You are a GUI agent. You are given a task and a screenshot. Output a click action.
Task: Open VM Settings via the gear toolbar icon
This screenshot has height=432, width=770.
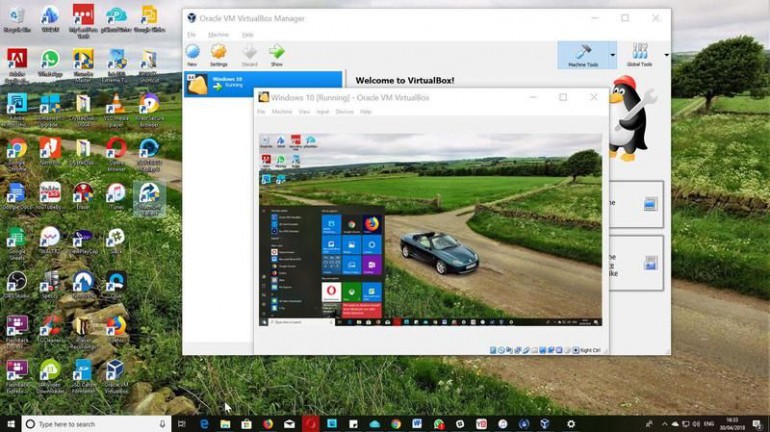click(x=219, y=54)
